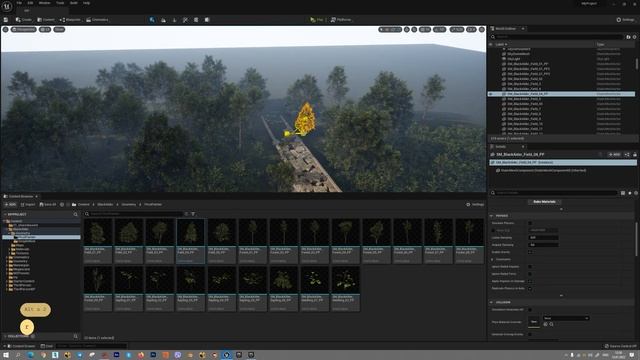Screen dimensions: 640x360
Task: Click the Add component button in Details
Action: (x=614, y=154)
